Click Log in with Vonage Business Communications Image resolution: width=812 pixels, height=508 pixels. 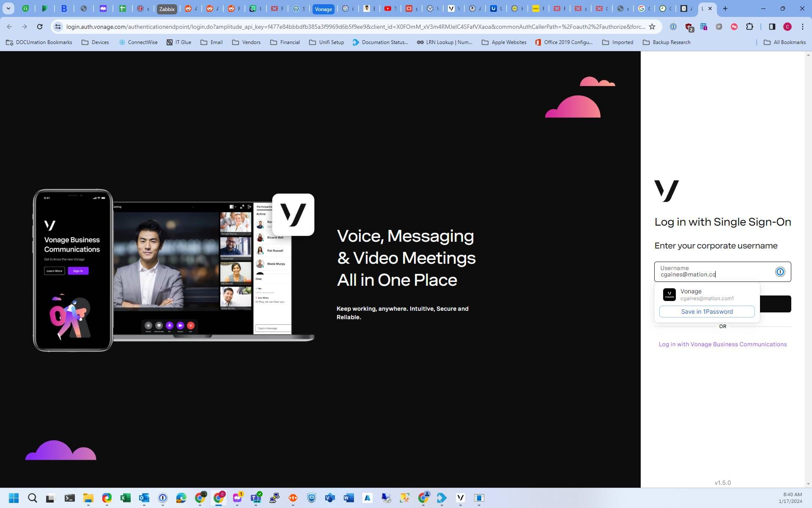(722, 344)
